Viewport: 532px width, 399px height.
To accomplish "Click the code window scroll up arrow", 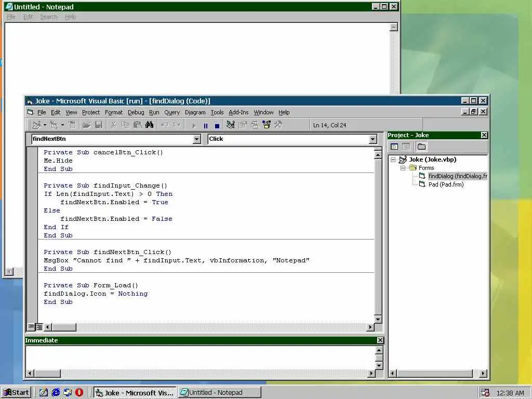I will [378, 155].
